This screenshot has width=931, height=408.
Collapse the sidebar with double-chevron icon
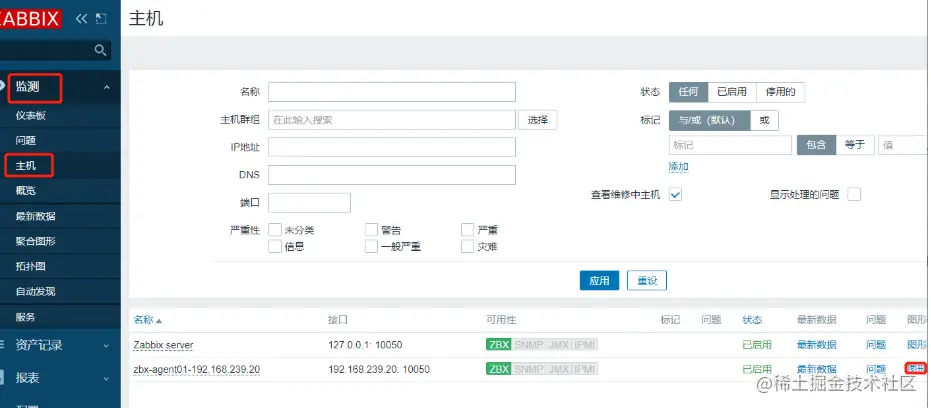coord(81,19)
